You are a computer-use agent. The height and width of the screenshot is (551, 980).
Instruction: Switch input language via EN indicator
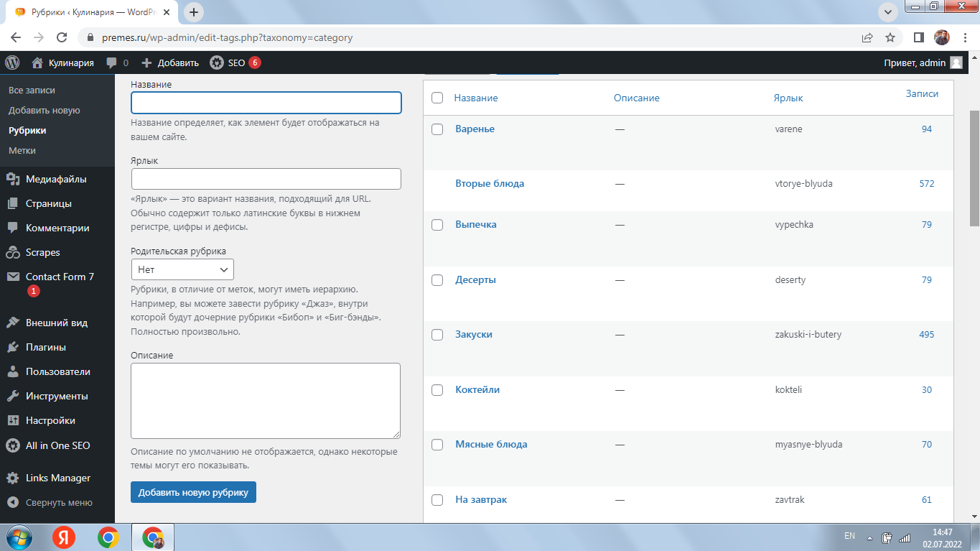point(849,536)
